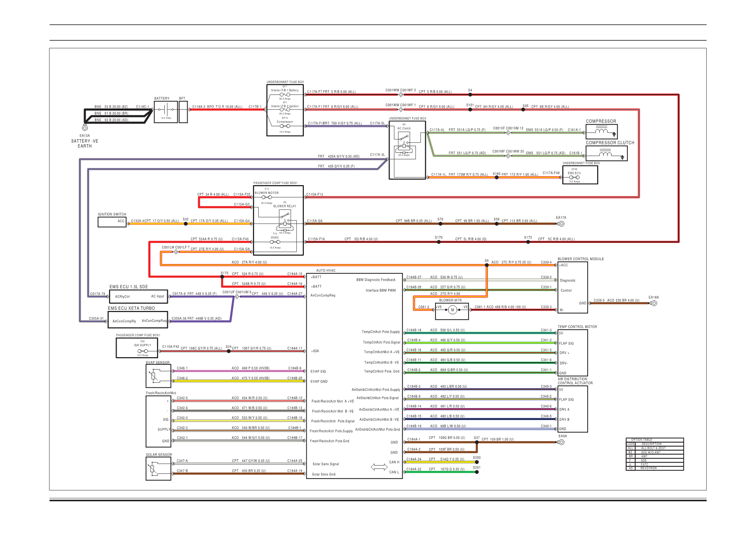Click the compressor coil symbol

tap(602, 131)
